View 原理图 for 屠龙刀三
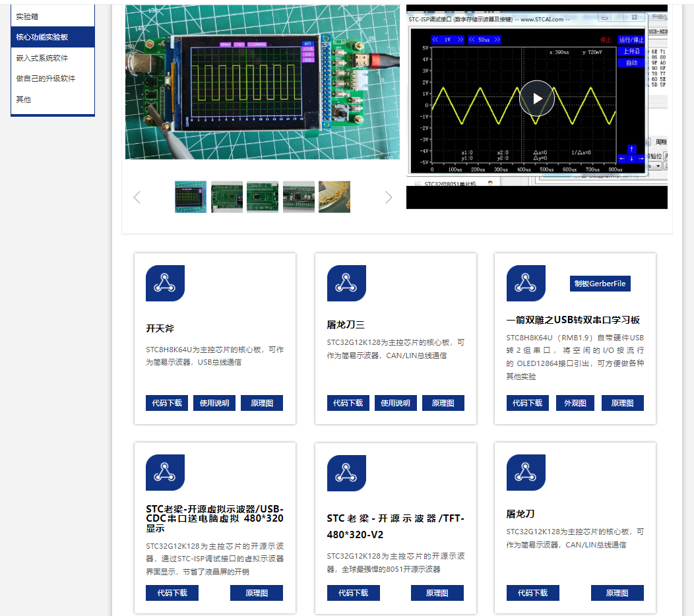Screen dimensions: 694x616 pos(443,403)
